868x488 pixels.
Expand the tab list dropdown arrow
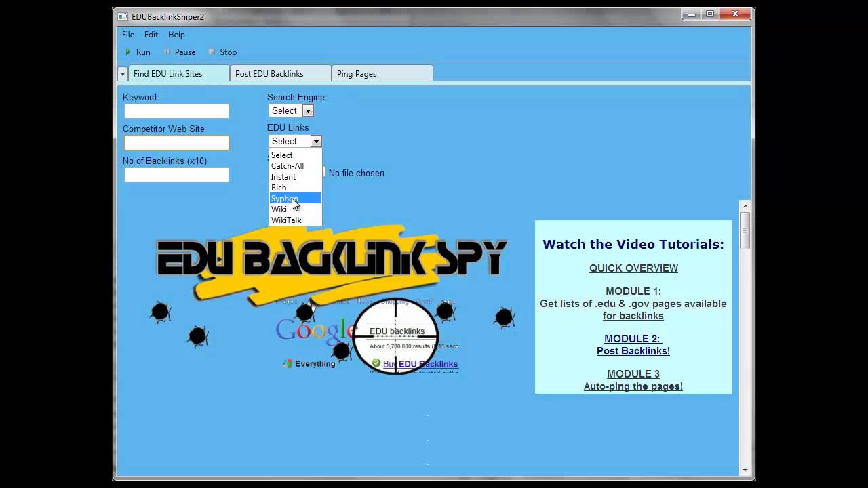pyautogui.click(x=123, y=74)
